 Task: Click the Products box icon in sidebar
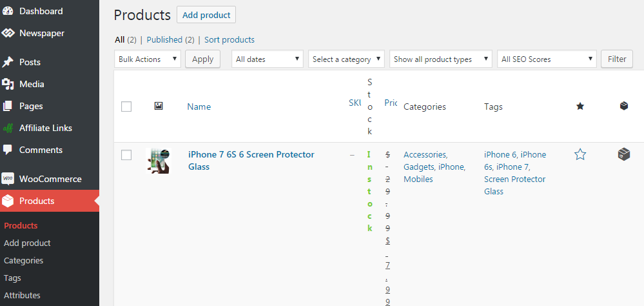8,201
